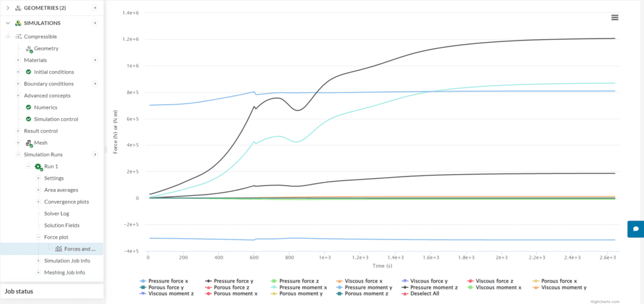Screen dimensions: 644x304
Task: Click the Pressure force y legend marker
Action: pyautogui.click(x=208, y=281)
